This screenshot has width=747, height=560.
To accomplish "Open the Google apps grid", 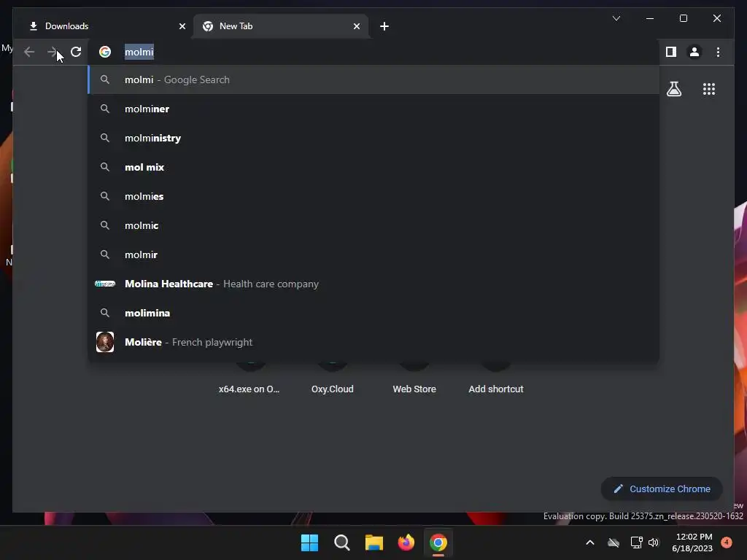I will coord(709,89).
